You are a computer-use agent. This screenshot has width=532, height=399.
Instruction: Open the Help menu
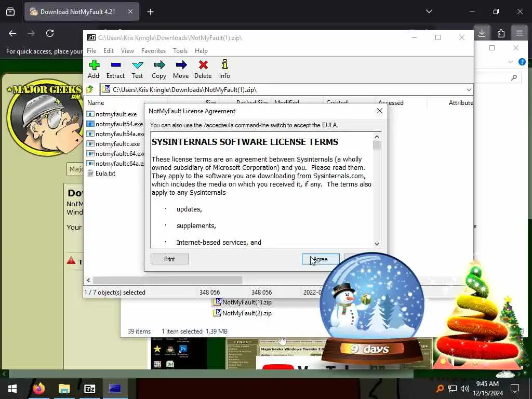(x=201, y=51)
